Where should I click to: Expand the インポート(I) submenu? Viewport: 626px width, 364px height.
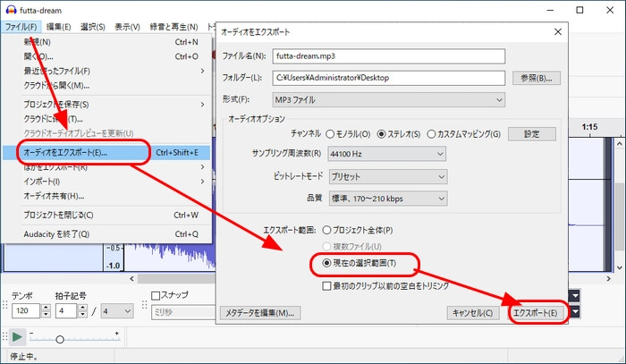tap(106, 182)
